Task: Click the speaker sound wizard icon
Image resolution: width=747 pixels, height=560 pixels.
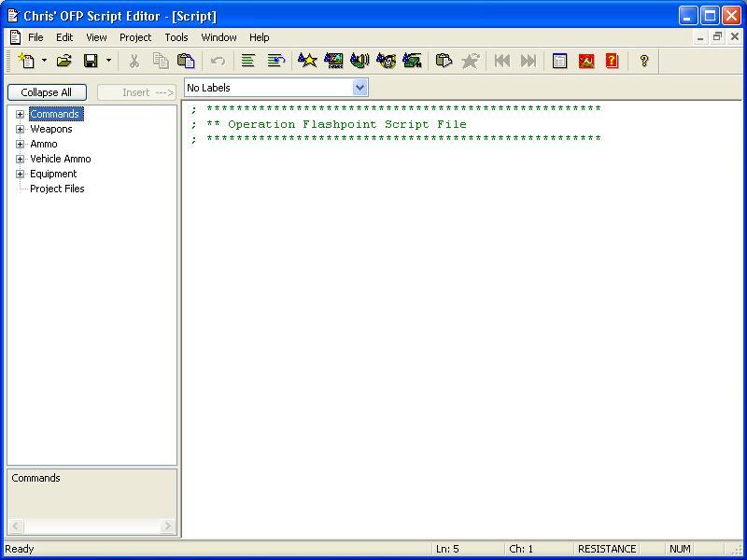Action: click(359, 61)
